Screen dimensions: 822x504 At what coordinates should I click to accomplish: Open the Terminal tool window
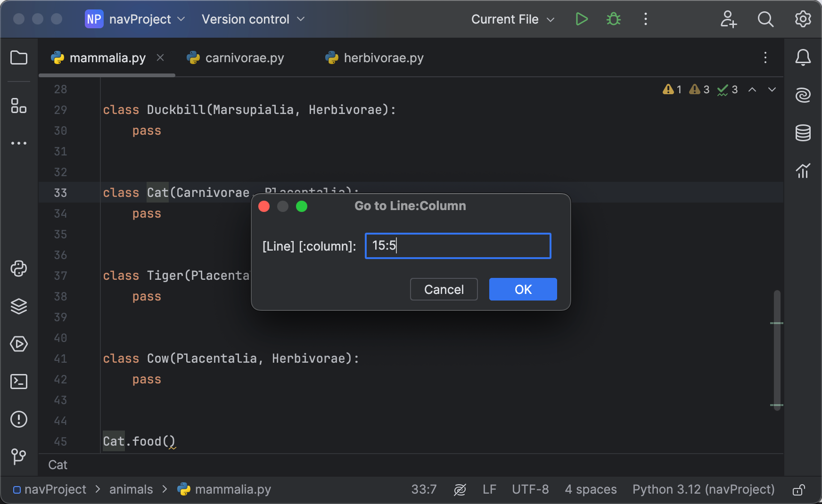tap(19, 382)
